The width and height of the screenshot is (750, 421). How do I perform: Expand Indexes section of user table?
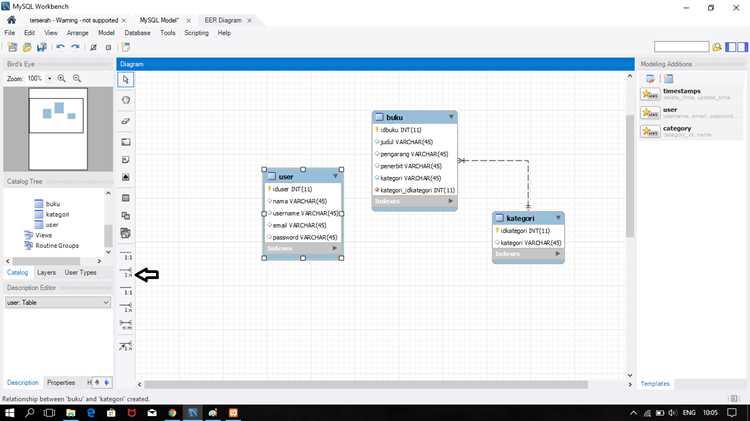(x=335, y=248)
